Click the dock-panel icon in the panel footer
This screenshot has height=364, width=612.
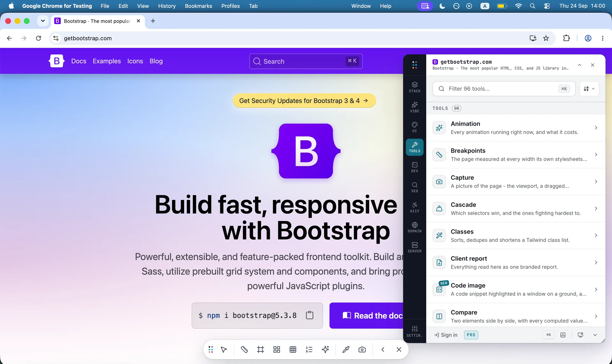click(x=563, y=335)
